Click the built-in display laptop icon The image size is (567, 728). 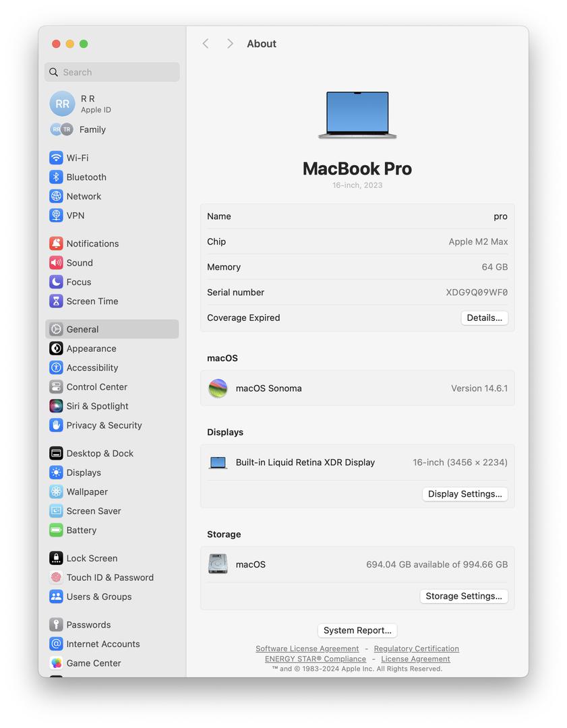218,462
